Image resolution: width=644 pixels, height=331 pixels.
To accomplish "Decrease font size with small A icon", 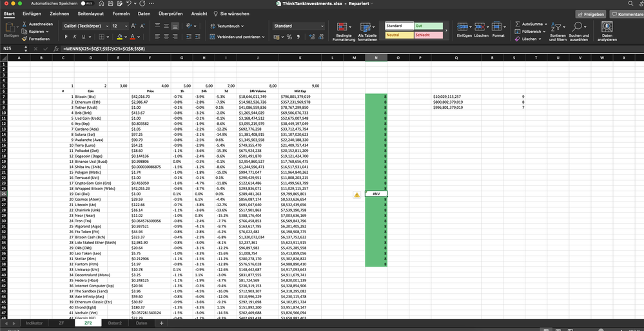I will pyautogui.click(x=142, y=26).
